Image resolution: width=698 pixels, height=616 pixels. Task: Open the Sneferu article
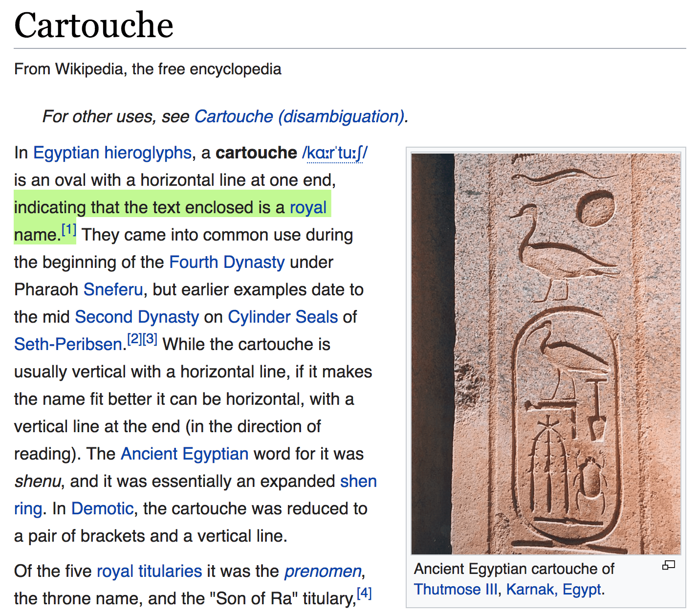point(112,289)
